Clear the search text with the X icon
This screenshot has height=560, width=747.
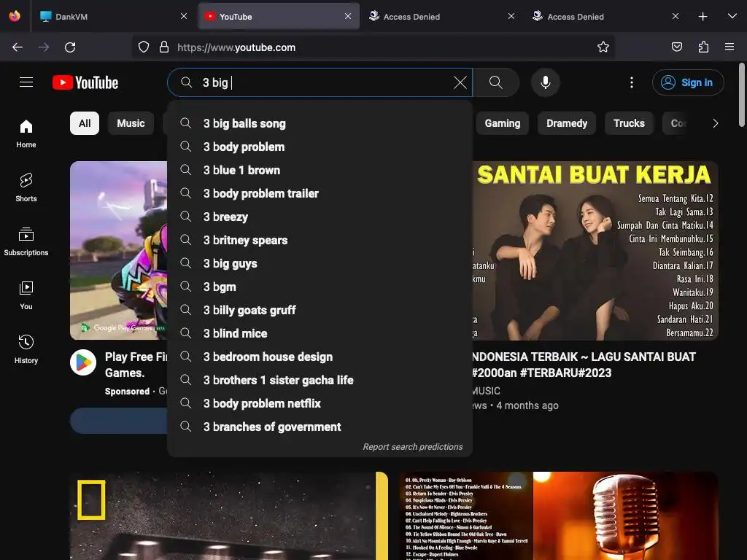460,82
